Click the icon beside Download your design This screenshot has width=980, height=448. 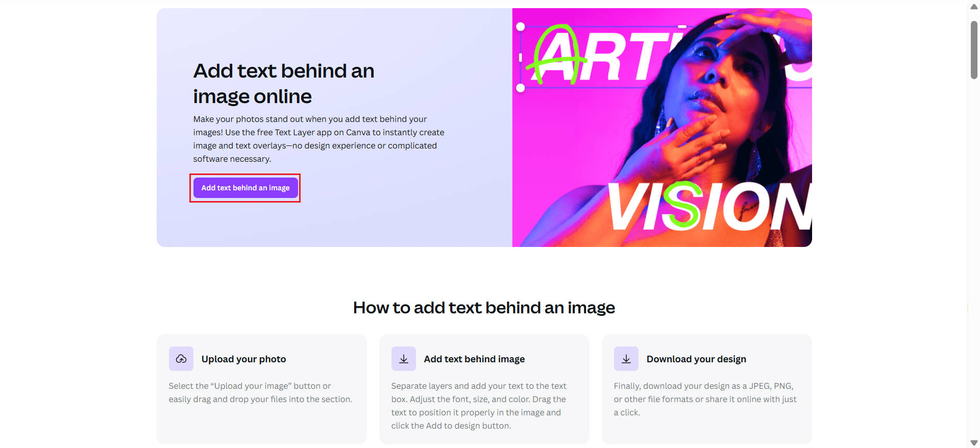pyautogui.click(x=626, y=359)
